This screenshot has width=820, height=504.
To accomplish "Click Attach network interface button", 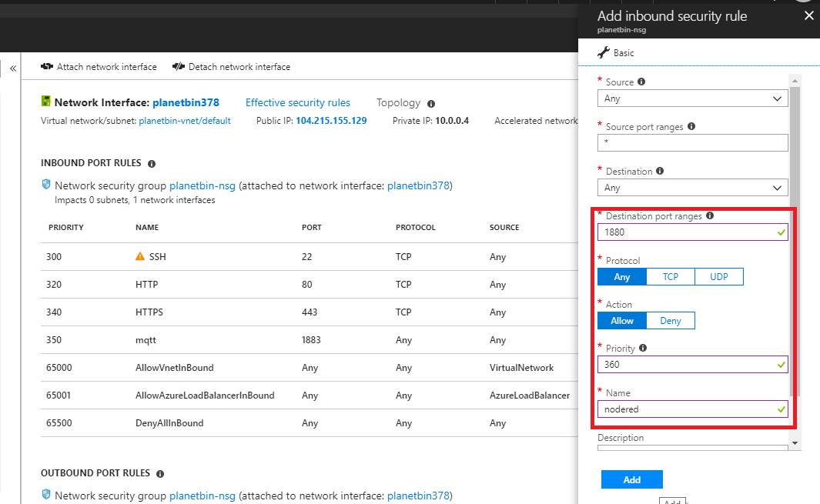I will click(x=99, y=66).
